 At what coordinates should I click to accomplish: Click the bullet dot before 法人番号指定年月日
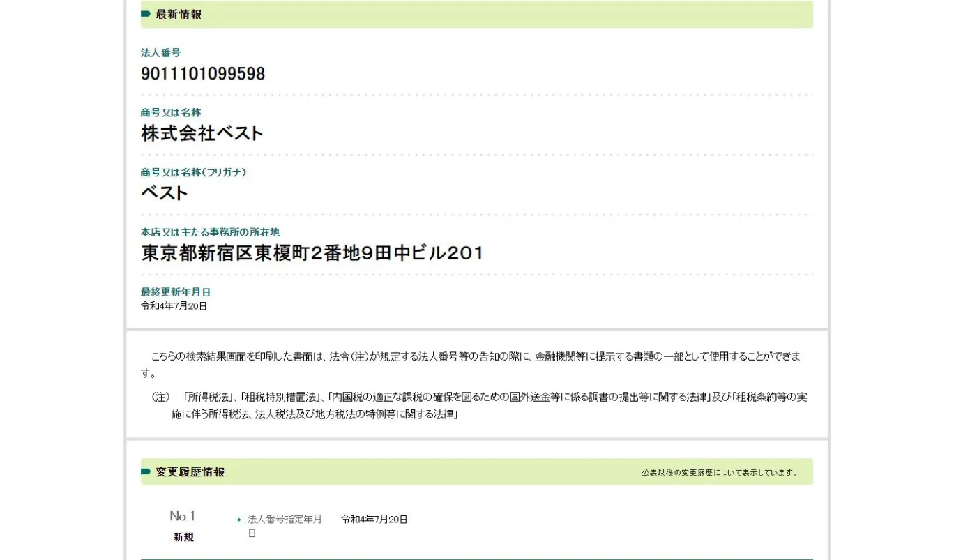[x=239, y=520]
